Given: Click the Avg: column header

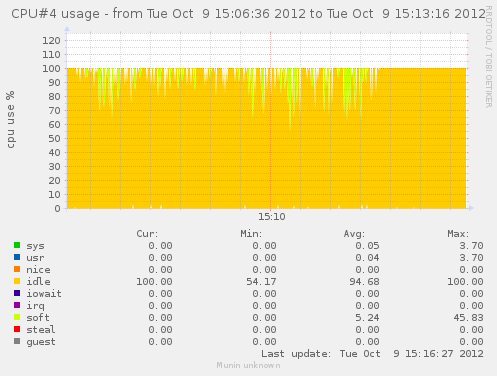Looking at the screenshot, I should pyautogui.click(x=354, y=234).
